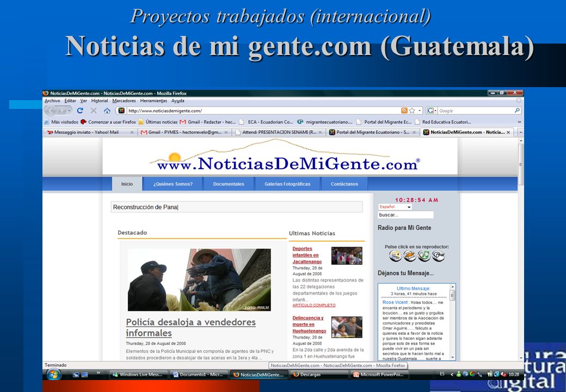The height and width of the screenshot is (392, 566).
Task: Click the buscar... site search field
Action: pyautogui.click(x=405, y=215)
